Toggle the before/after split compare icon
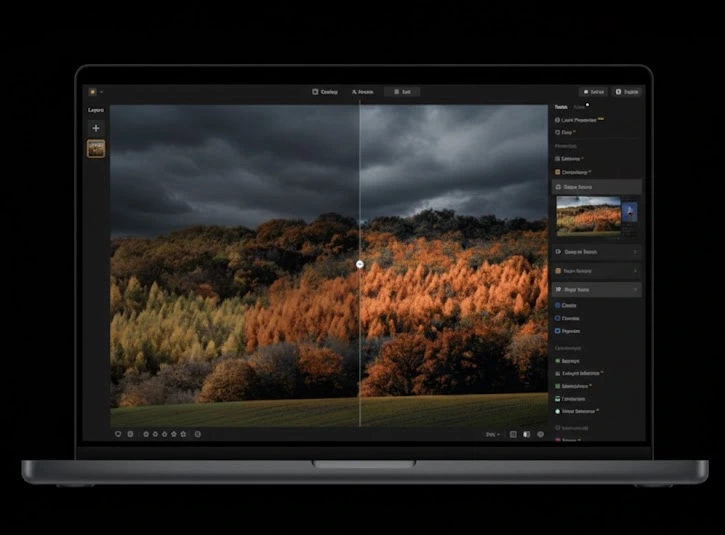The width and height of the screenshot is (725, 535). click(x=527, y=435)
